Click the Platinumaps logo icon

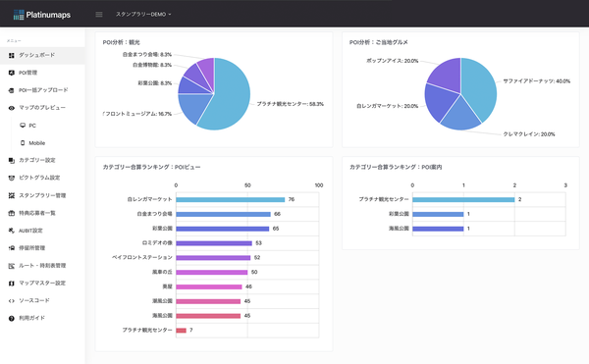[19, 15]
